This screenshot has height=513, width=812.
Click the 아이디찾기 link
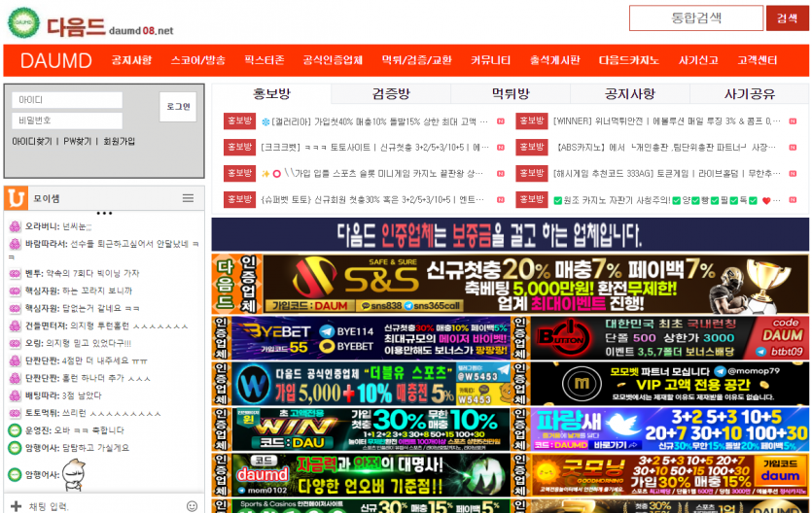(32, 141)
